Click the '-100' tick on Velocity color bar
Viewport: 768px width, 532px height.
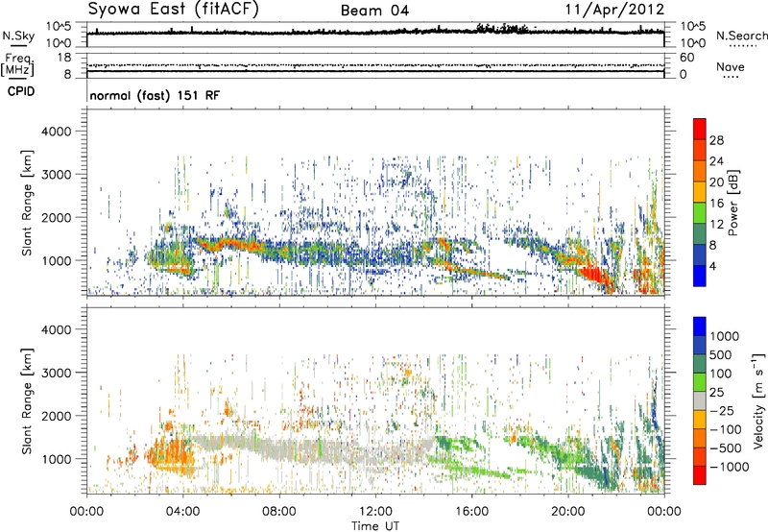pos(725,429)
